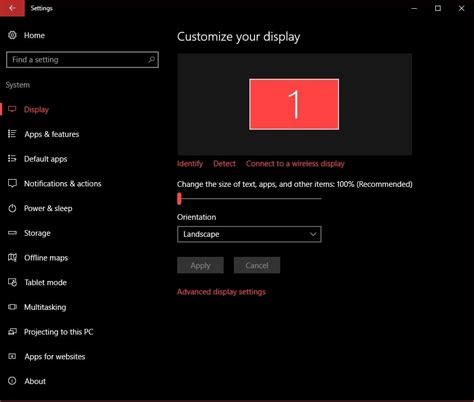Go to Home settings
This screenshot has height=402, width=474.
click(34, 35)
